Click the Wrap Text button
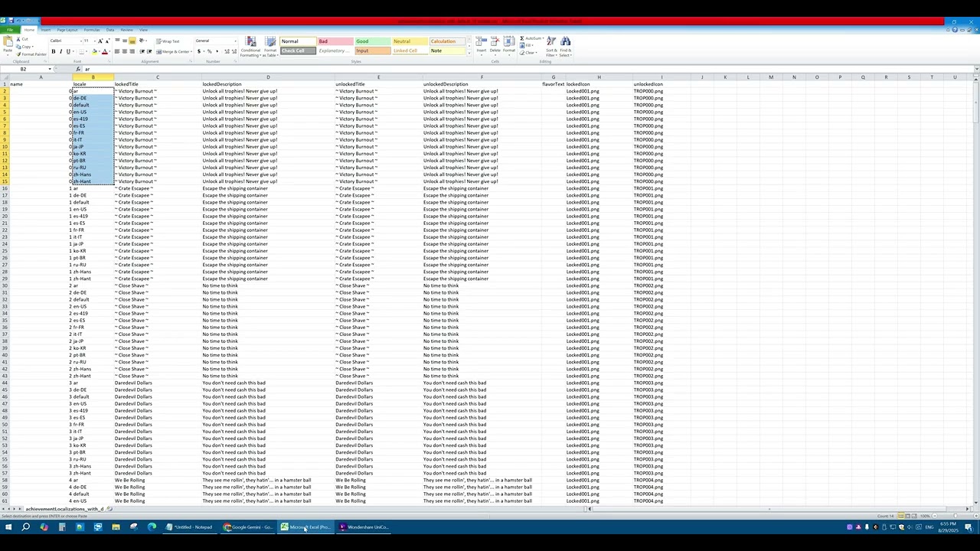 point(168,41)
